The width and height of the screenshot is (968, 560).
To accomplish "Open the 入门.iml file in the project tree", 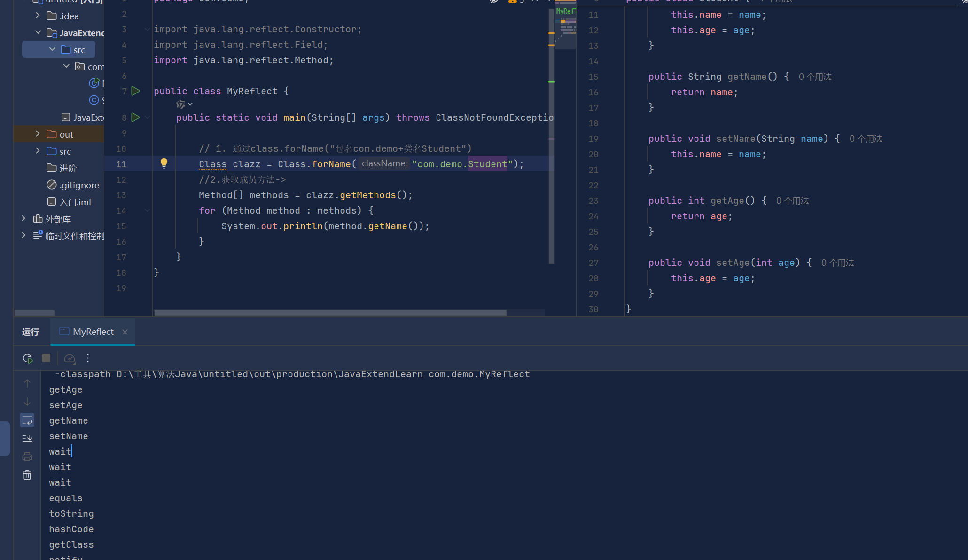I will (69, 202).
